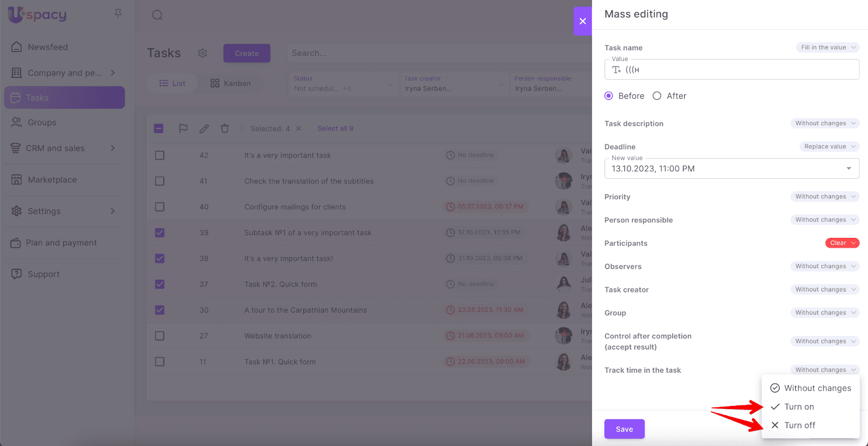
Task: Open the Task creator filter dropdown
Action: [x=454, y=83]
